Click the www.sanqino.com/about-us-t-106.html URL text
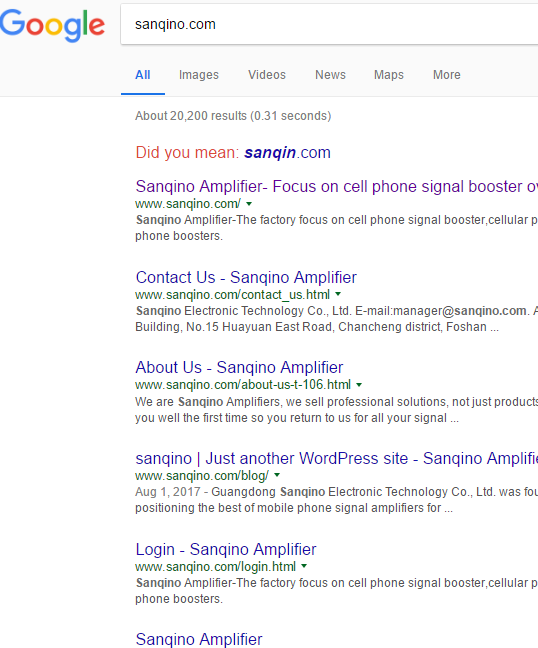This screenshot has width=538, height=648. 243,385
